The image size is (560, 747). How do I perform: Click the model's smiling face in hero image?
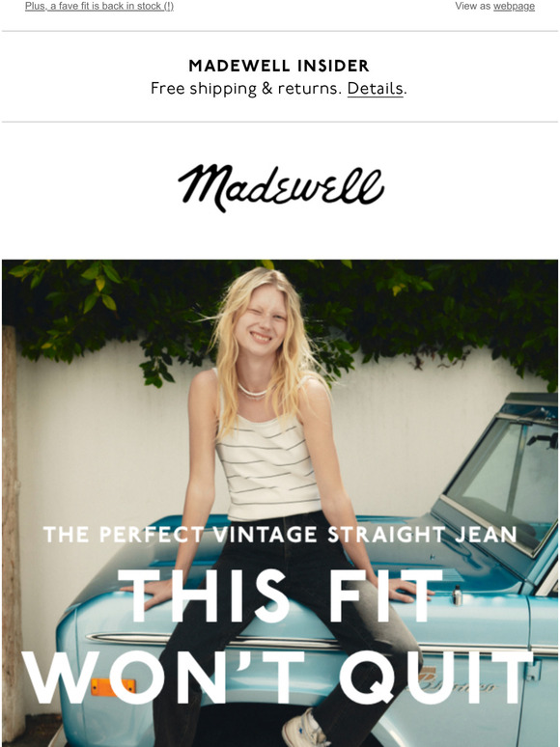click(261, 319)
